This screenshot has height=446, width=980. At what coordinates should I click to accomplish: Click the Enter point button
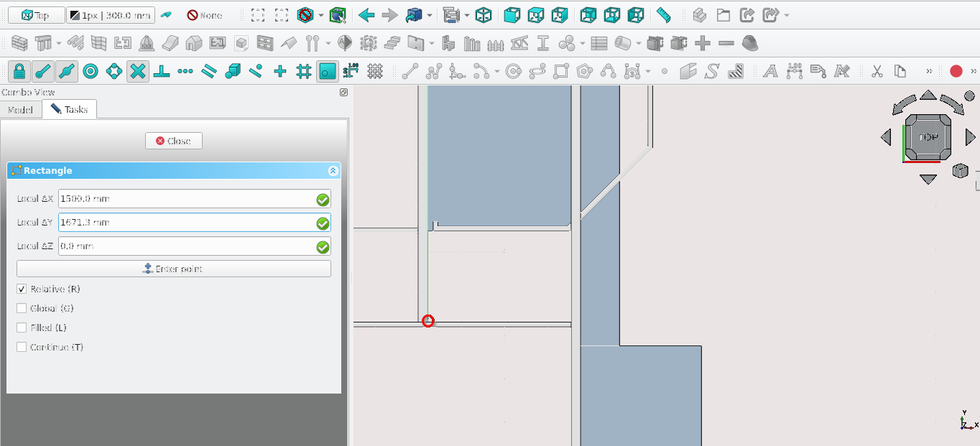pyautogui.click(x=174, y=269)
